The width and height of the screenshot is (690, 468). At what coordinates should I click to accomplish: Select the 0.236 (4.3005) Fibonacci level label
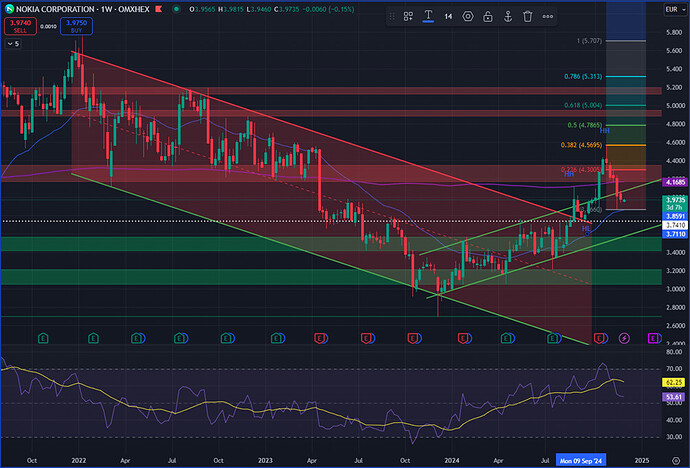(581, 170)
